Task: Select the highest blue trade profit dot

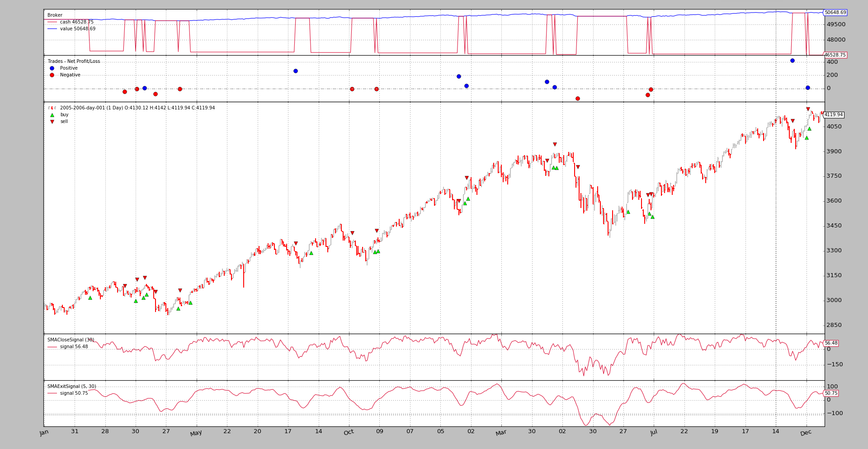Action: tap(792, 61)
